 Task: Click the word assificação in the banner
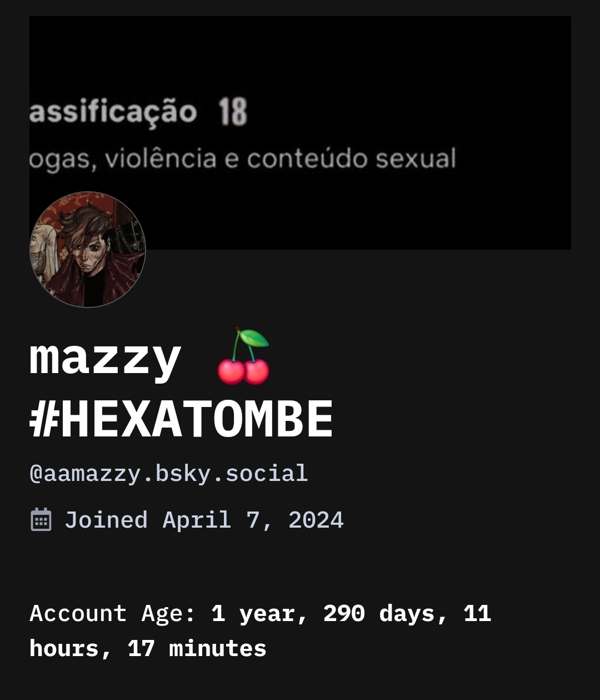pyautogui.click(x=113, y=112)
